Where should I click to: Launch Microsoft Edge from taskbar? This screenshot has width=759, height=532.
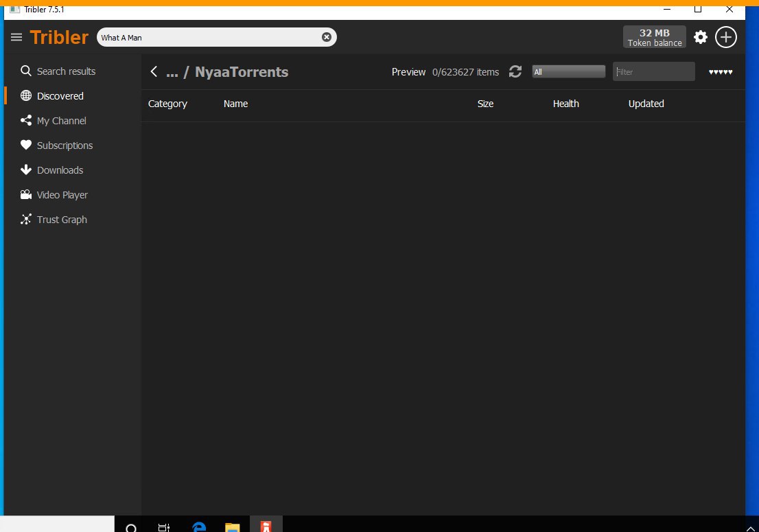click(199, 527)
